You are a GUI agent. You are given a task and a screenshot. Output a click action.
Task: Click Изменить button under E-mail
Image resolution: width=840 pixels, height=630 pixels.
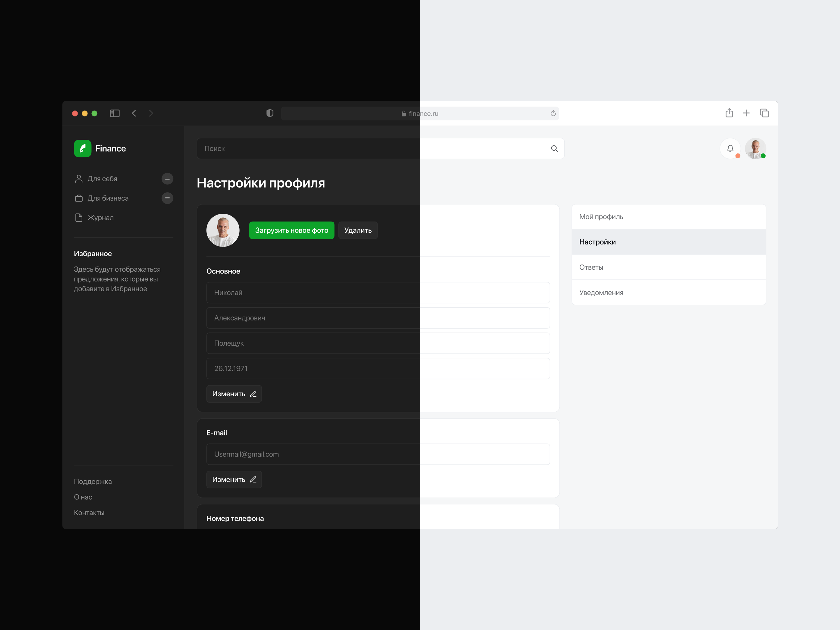234,480
